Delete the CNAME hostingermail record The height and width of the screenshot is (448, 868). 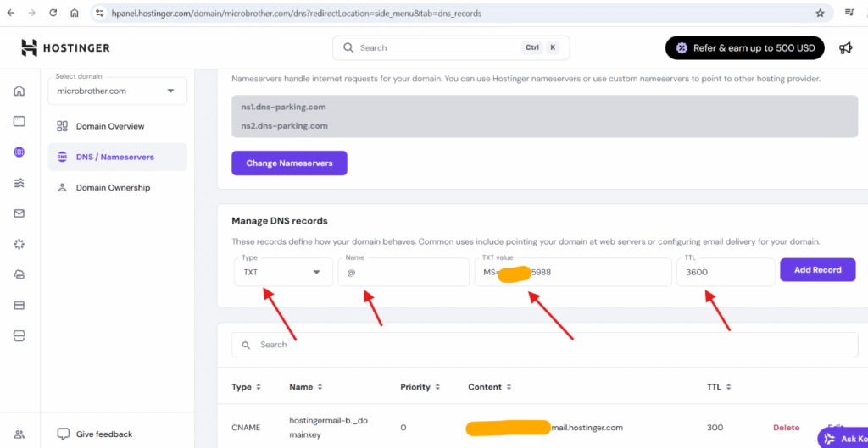[786, 428]
